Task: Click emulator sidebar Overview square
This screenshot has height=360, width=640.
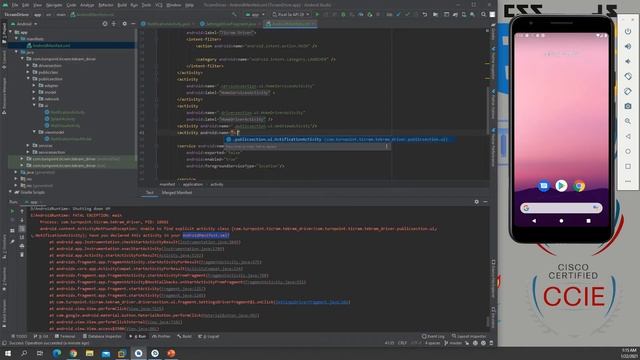Action: click(628, 167)
